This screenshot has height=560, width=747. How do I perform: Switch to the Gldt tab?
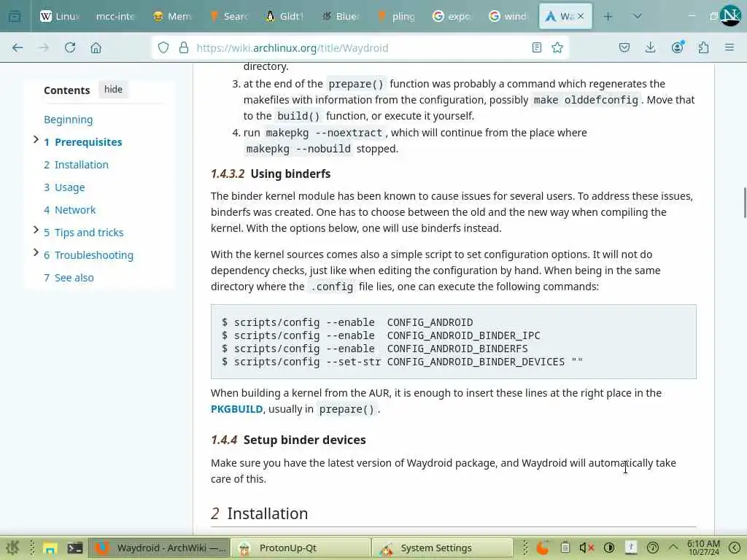tap(285, 17)
